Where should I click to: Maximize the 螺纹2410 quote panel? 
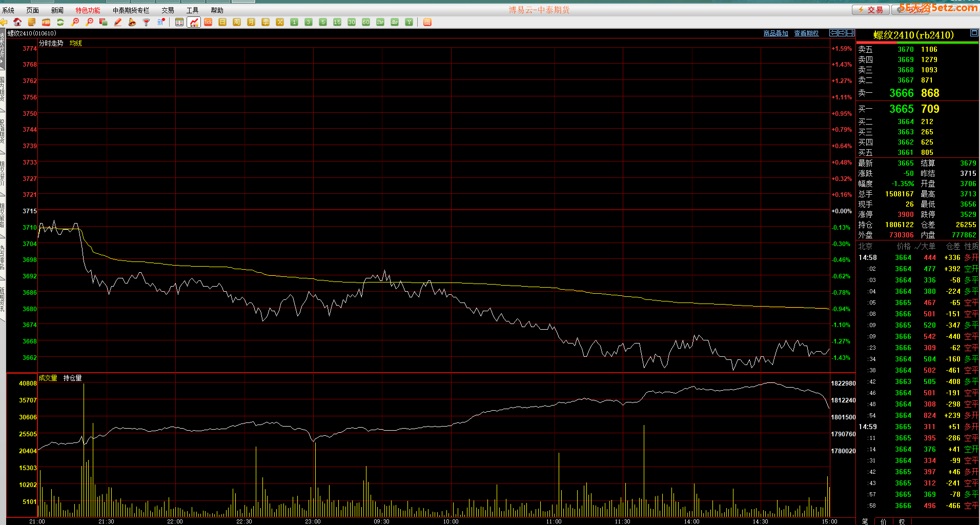point(974,33)
